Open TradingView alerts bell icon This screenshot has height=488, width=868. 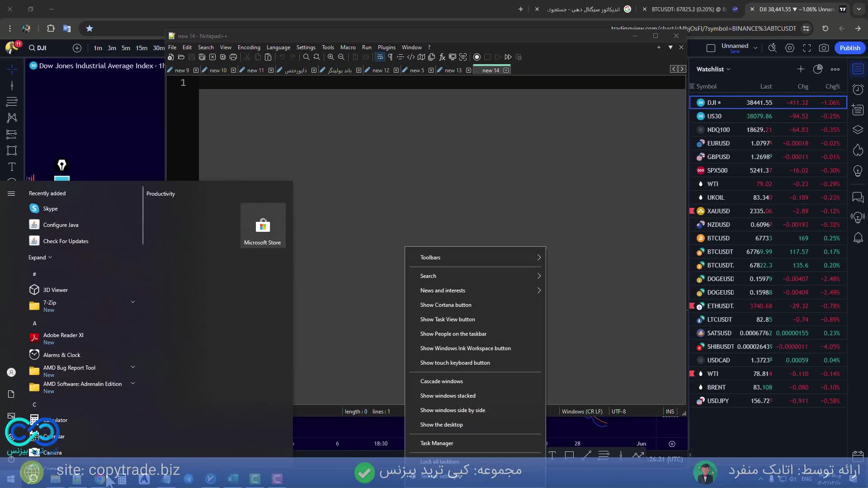858,238
